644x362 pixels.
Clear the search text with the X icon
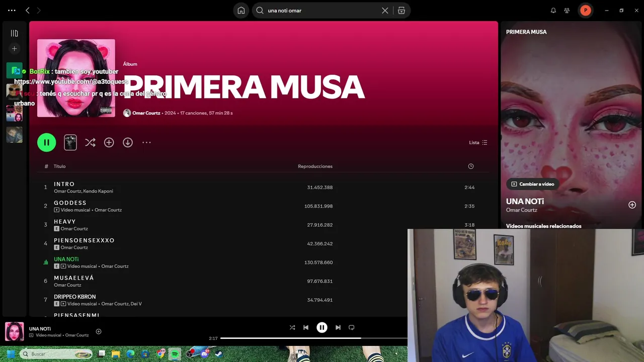click(385, 11)
